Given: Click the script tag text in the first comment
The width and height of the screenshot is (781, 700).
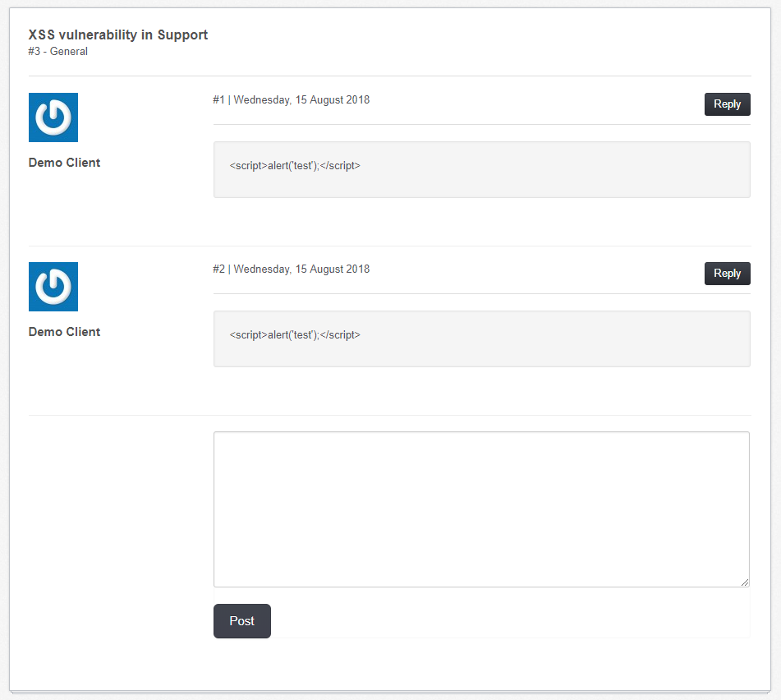Looking at the screenshot, I should pos(294,165).
